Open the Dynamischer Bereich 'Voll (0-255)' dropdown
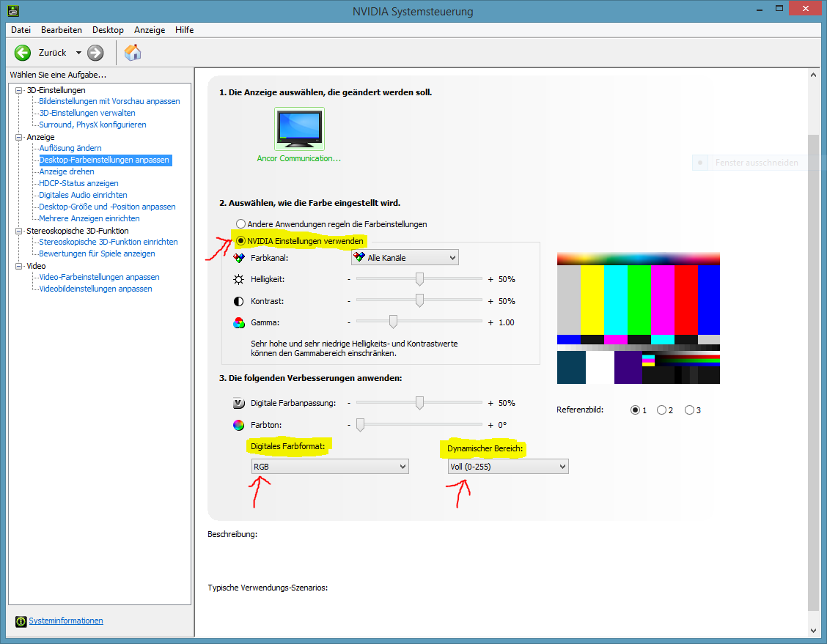The width and height of the screenshot is (827, 644). coord(508,467)
